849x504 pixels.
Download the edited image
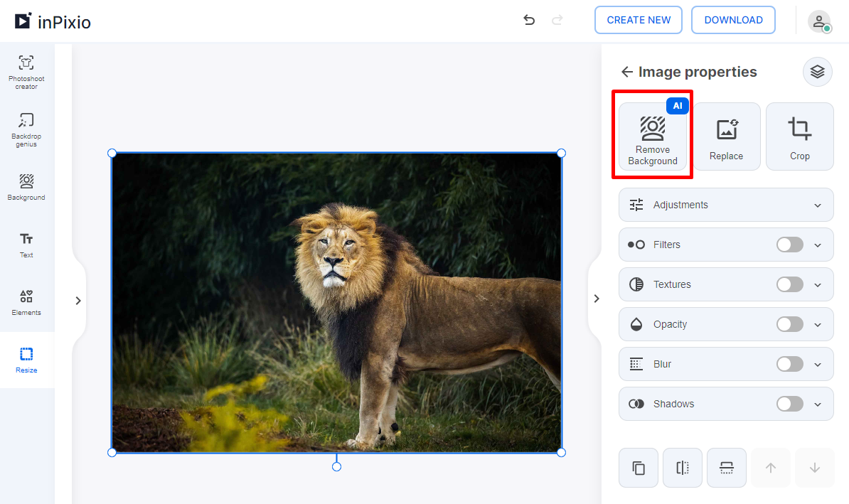733,20
